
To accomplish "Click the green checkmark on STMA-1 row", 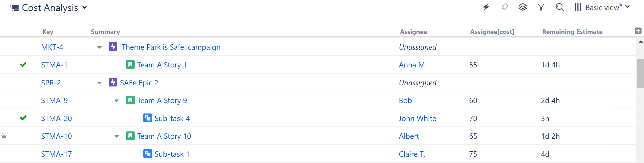I will pos(23,65).
